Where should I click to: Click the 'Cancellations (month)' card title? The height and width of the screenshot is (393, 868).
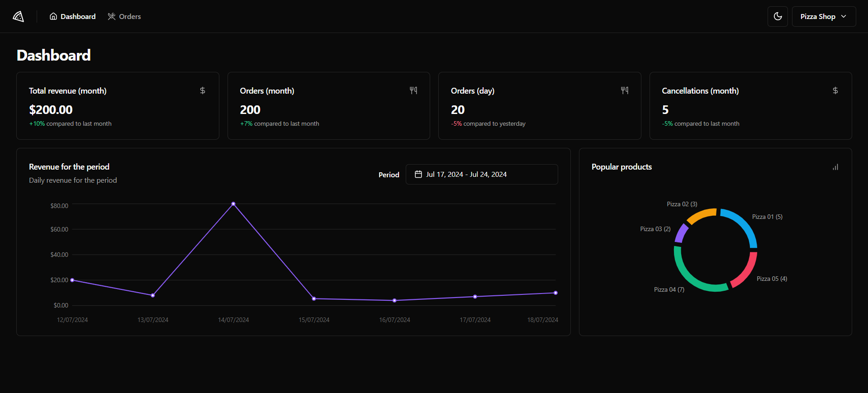coord(700,91)
